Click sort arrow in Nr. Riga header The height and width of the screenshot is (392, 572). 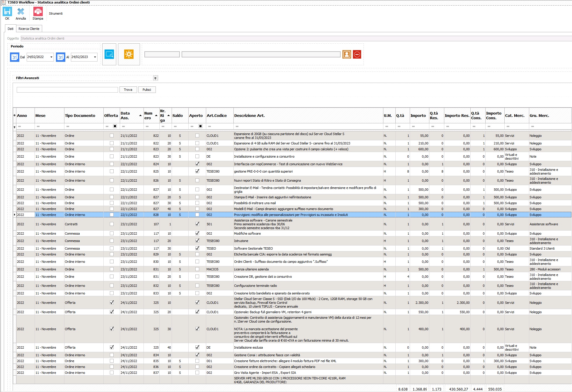click(x=169, y=116)
